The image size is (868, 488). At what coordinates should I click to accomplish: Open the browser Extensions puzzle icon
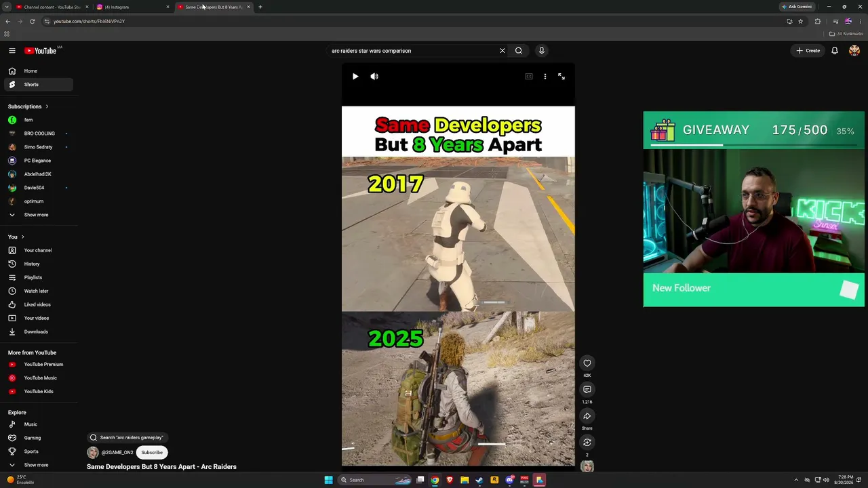(818, 22)
